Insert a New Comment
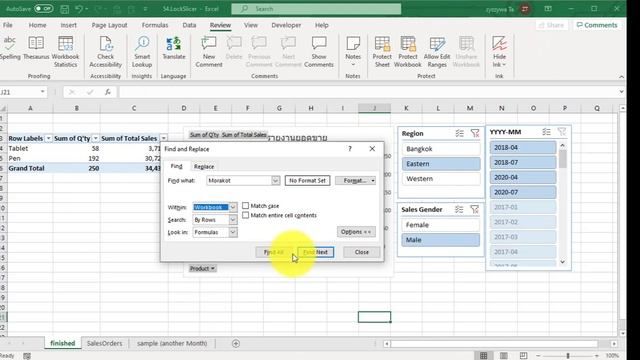This screenshot has height=360, width=640. click(x=209, y=51)
